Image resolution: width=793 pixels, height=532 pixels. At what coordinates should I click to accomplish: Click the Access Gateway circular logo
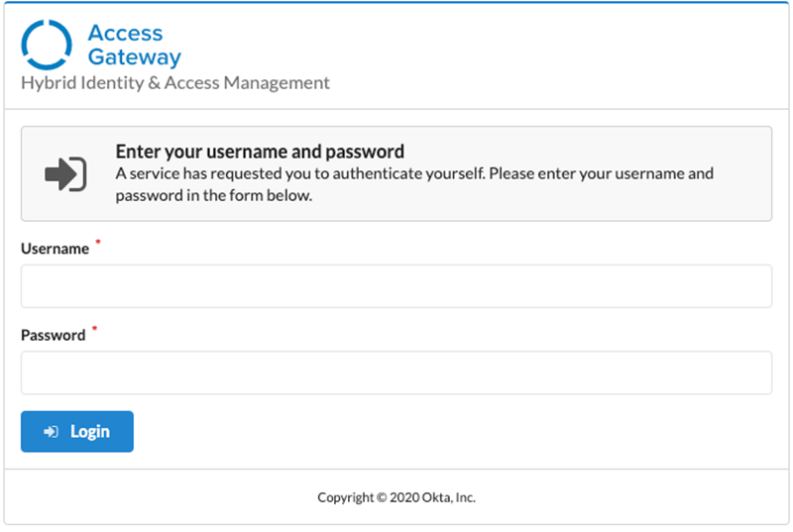point(47,45)
